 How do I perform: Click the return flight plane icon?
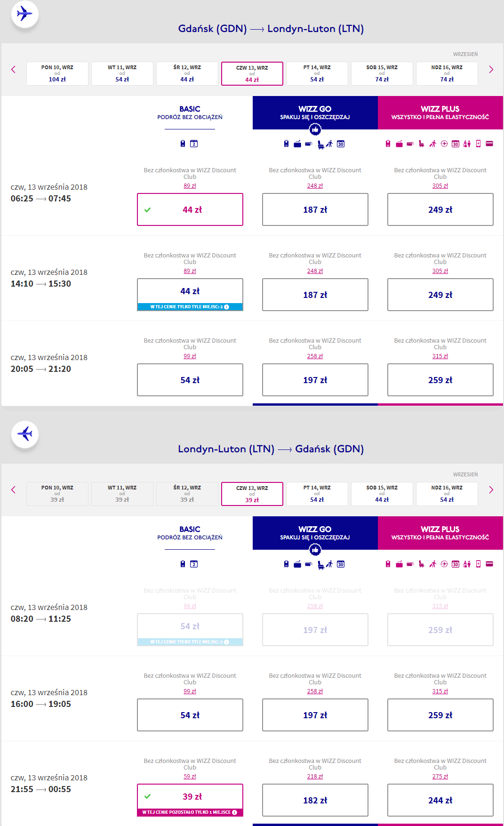(25, 434)
